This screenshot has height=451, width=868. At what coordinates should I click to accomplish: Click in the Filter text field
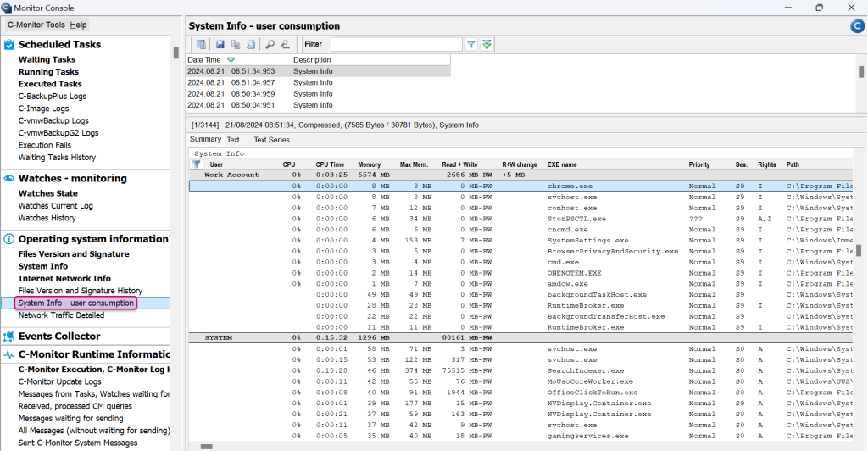(395, 44)
